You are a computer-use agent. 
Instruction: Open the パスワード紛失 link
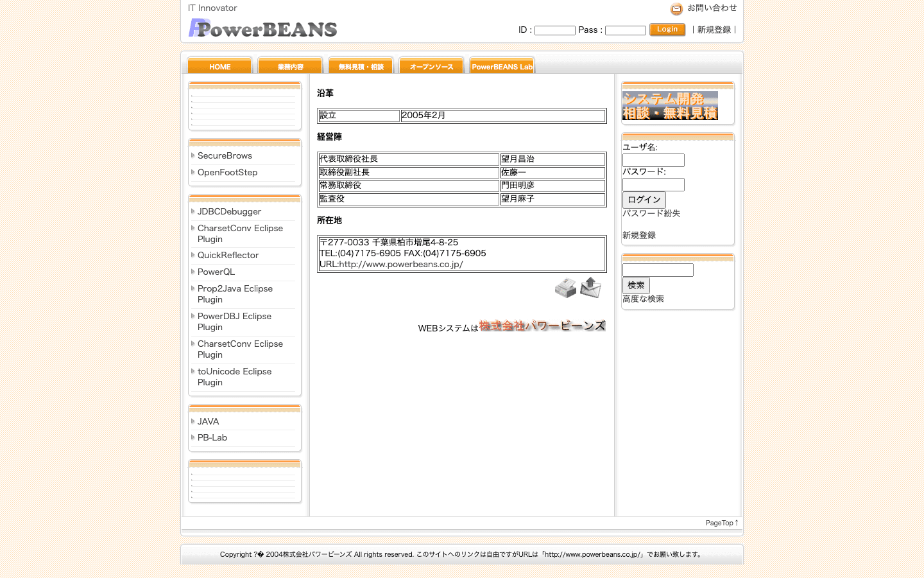point(651,213)
